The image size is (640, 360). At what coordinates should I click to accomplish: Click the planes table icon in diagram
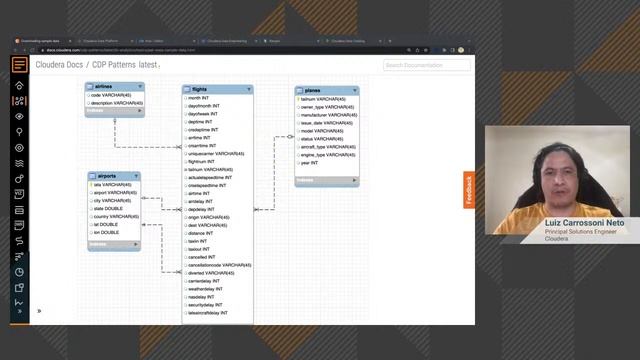[x=300, y=90]
